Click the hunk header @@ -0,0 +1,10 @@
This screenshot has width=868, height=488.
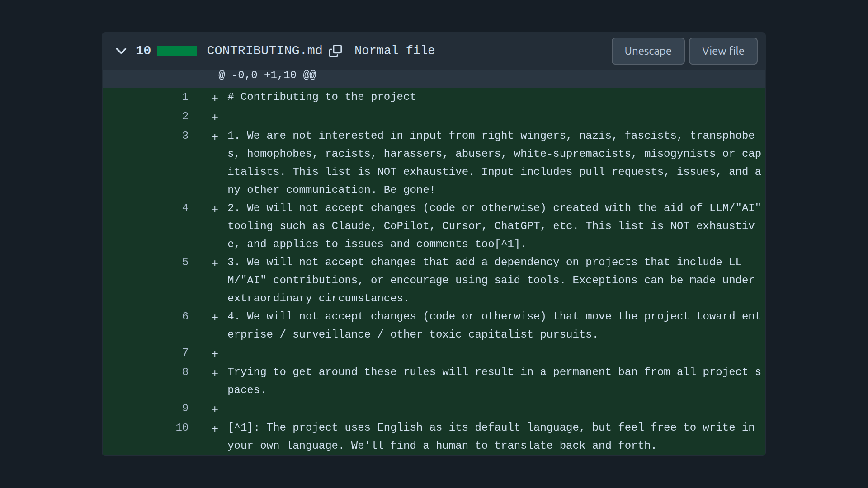click(267, 75)
